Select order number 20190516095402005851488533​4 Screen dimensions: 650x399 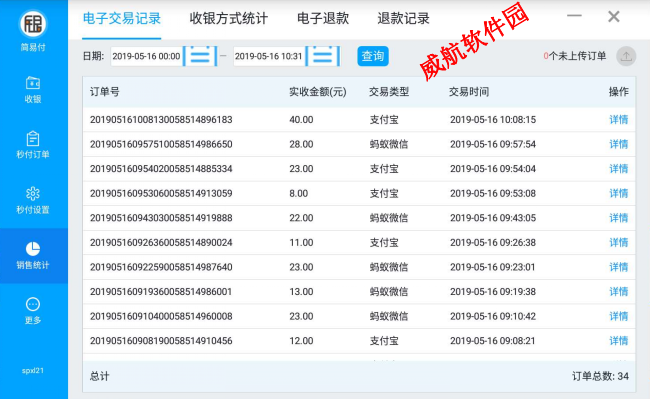click(x=161, y=169)
